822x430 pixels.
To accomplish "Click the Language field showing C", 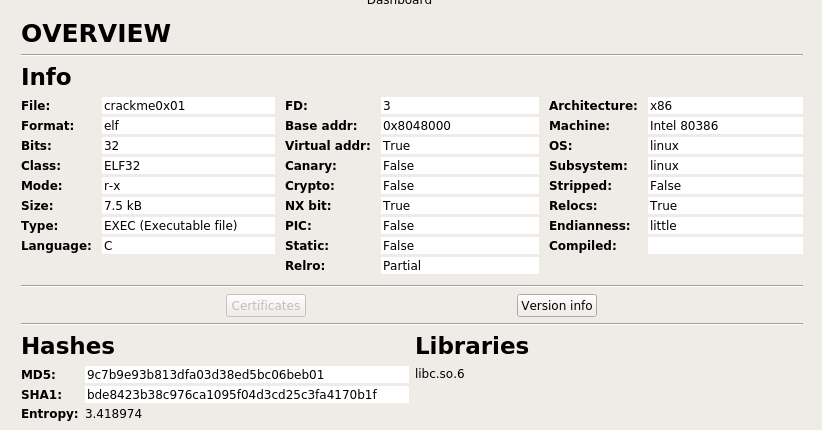I will pyautogui.click(x=188, y=245).
